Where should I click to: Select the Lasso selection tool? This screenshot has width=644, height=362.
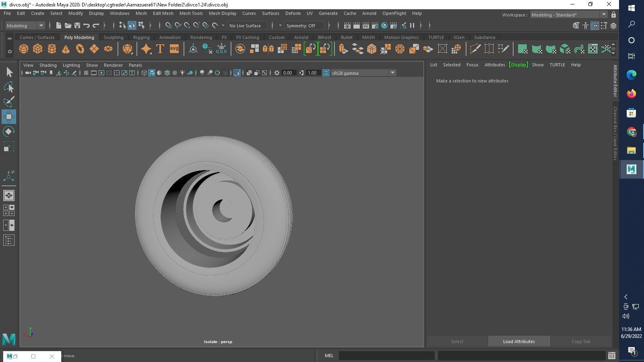coord(9,87)
